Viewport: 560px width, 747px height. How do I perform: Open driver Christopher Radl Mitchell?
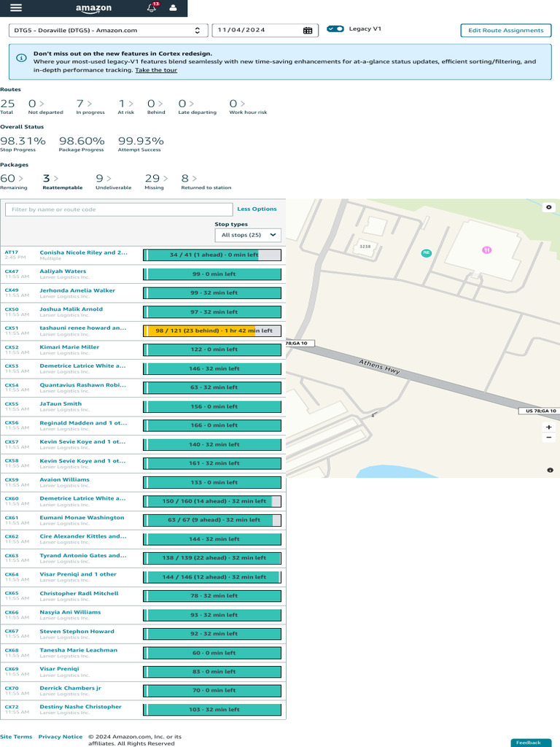click(79, 593)
